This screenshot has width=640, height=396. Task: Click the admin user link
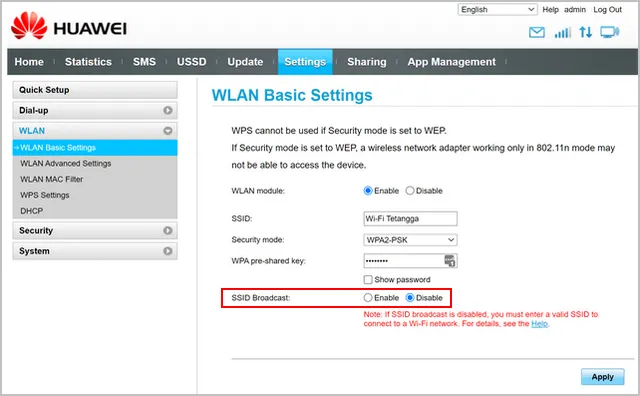click(x=575, y=9)
